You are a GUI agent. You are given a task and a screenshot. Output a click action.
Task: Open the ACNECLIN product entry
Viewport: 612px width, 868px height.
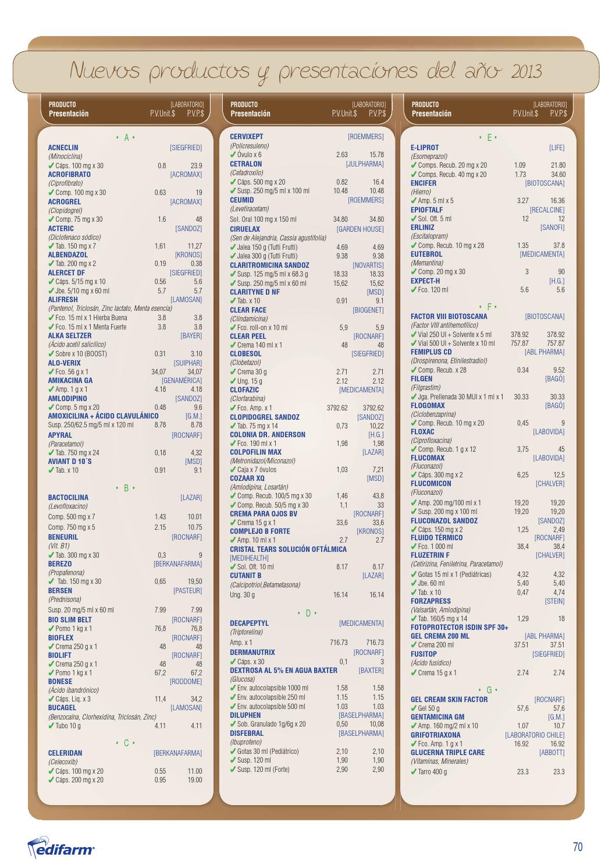pos(63,148)
